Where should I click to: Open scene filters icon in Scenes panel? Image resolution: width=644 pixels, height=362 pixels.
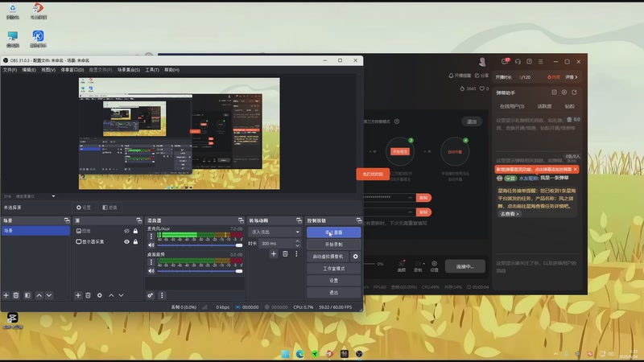(x=27, y=295)
